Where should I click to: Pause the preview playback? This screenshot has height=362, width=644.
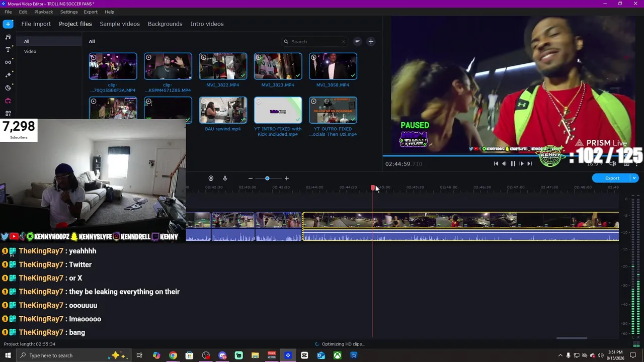(x=513, y=163)
